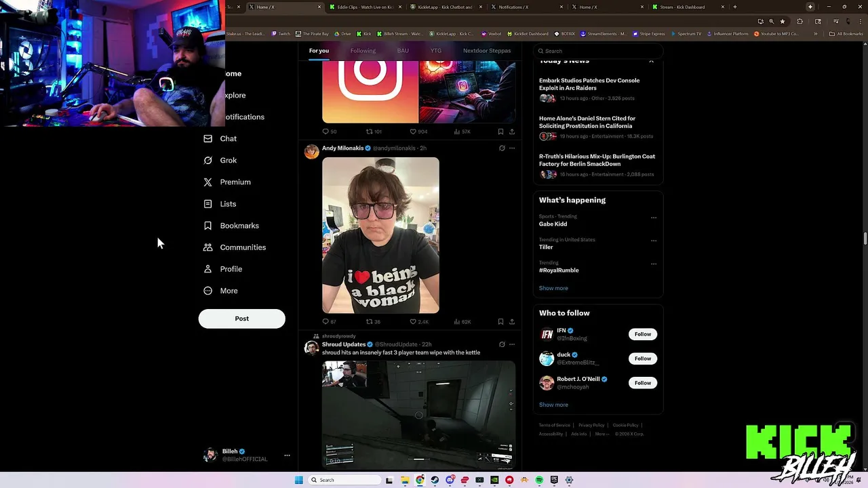This screenshot has width=868, height=488.
Task: Open Spotify from the taskbar
Action: (x=539, y=480)
